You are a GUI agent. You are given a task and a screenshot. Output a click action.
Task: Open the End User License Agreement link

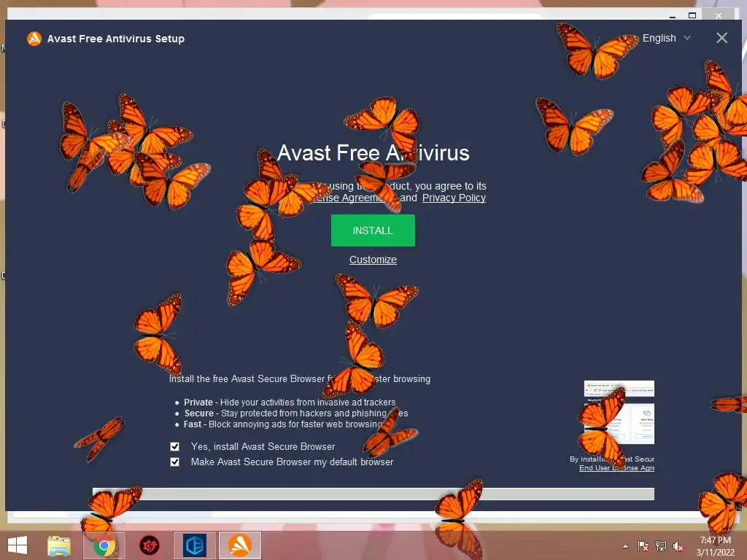616,468
